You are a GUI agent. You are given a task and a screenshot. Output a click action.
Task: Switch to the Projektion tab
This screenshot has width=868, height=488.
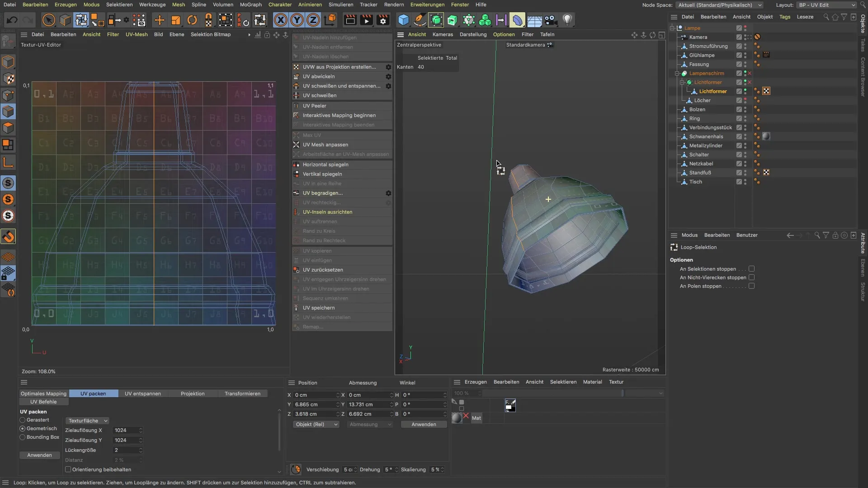pyautogui.click(x=193, y=394)
